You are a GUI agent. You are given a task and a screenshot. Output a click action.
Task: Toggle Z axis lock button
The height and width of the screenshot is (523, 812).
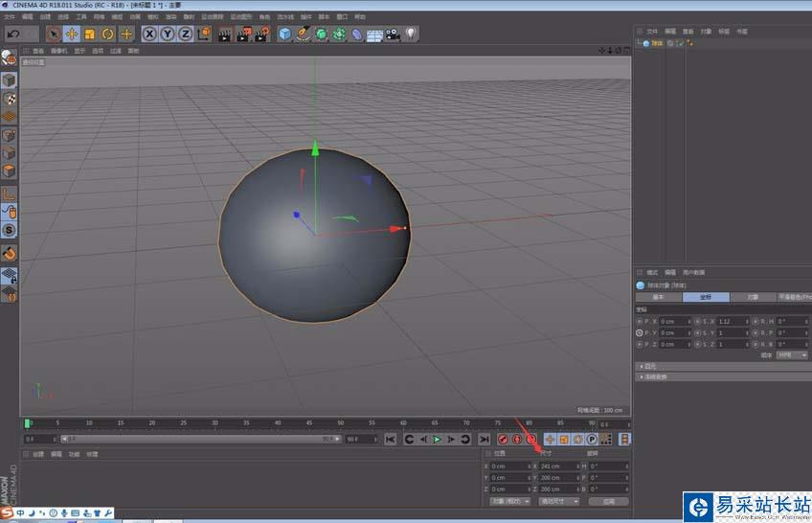tap(185, 34)
